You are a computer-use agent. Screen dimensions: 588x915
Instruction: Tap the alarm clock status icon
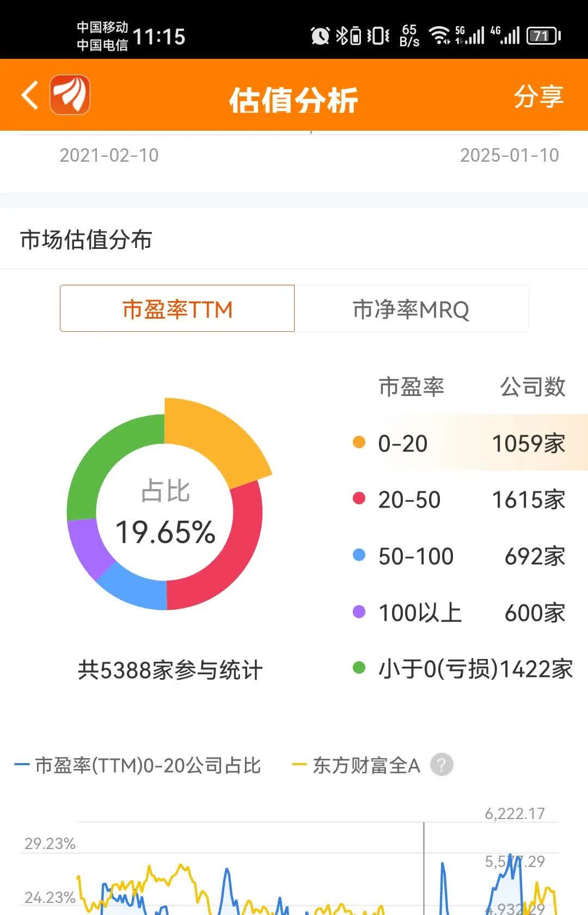pyautogui.click(x=320, y=36)
